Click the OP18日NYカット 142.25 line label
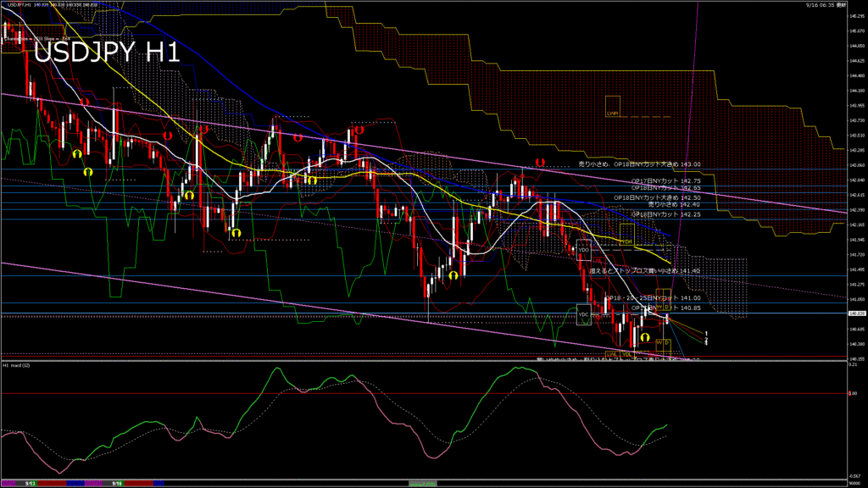 tap(665, 214)
